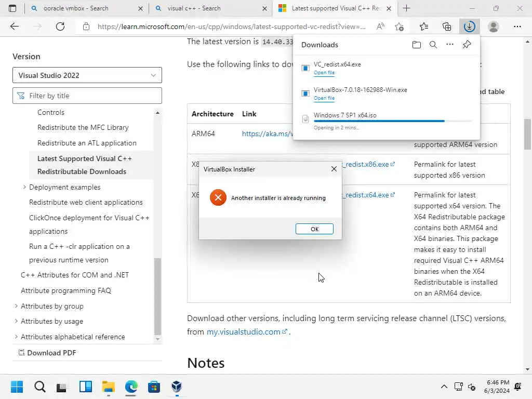Screen dimensions: 532x399
Task: Open the ARM64 aka.ms download link
Action: (x=268, y=134)
